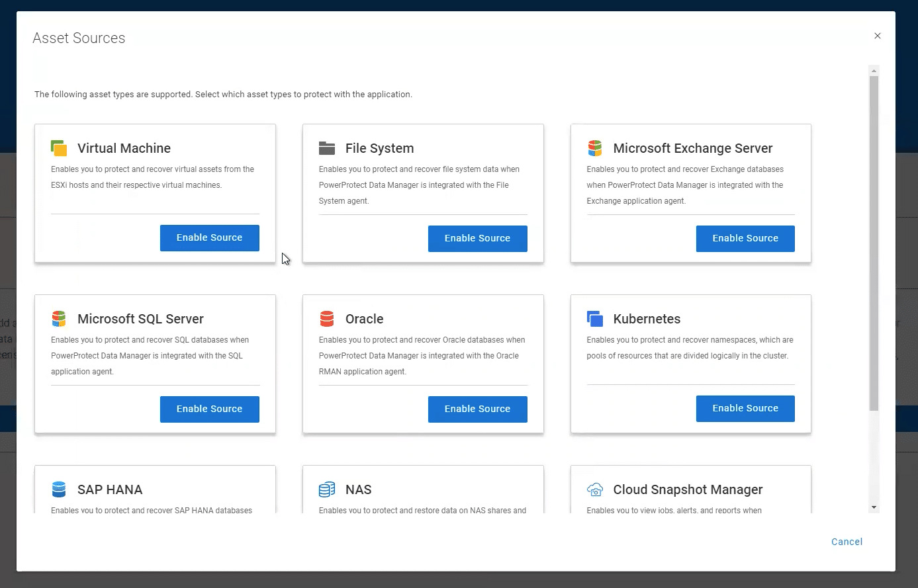This screenshot has width=918, height=588.
Task: Enable Source for Kubernetes
Action: [x=745, y=409]
